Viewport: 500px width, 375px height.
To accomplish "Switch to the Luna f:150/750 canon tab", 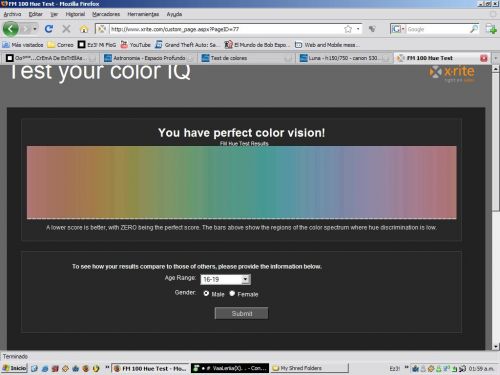I will (344, 58).
